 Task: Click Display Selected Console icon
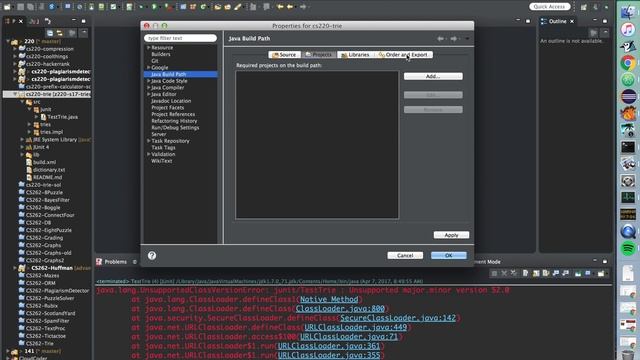[x=589, y=273]
